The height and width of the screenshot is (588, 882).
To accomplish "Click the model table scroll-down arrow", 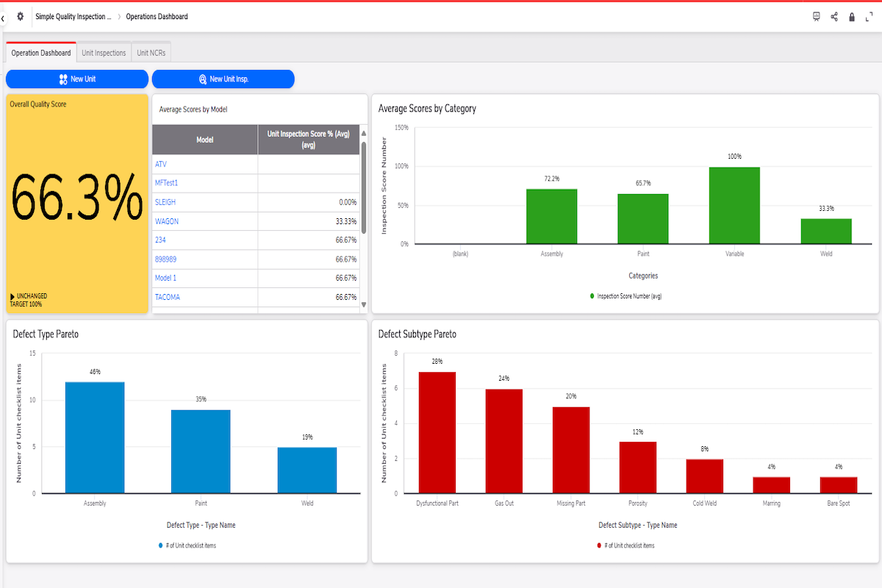I will (363, 304).
